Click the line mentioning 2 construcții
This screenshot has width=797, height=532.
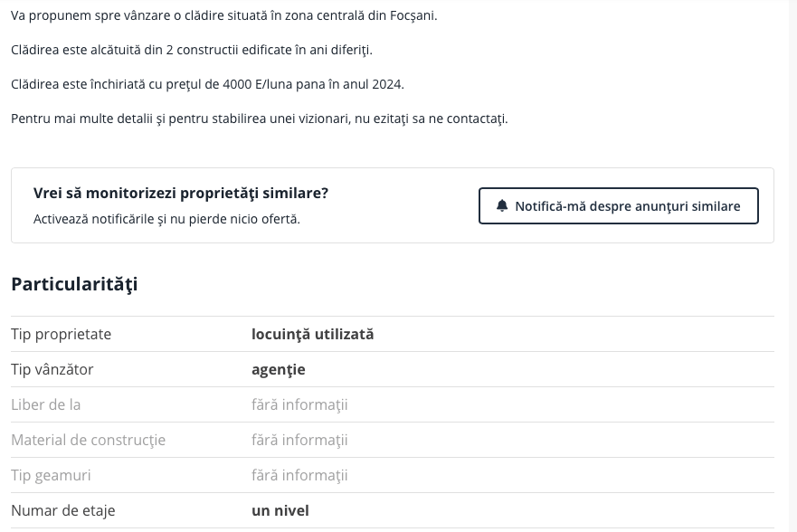tap(191, 50)
